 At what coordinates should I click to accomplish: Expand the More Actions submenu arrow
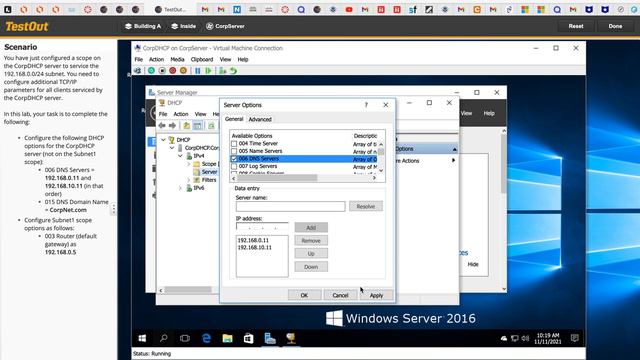[x=453, y=160]
